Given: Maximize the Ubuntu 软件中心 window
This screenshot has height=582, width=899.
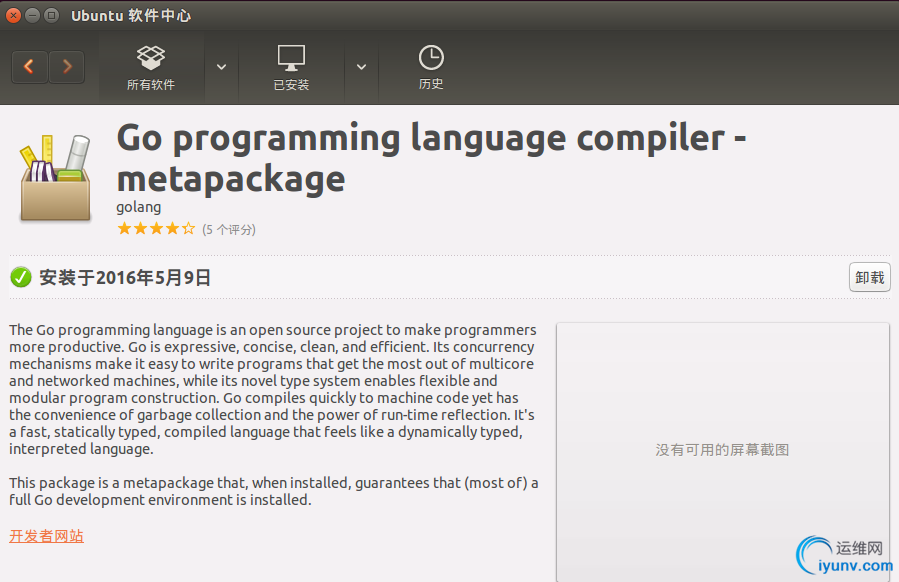Looking at the screenshot, I should (52, 15).
